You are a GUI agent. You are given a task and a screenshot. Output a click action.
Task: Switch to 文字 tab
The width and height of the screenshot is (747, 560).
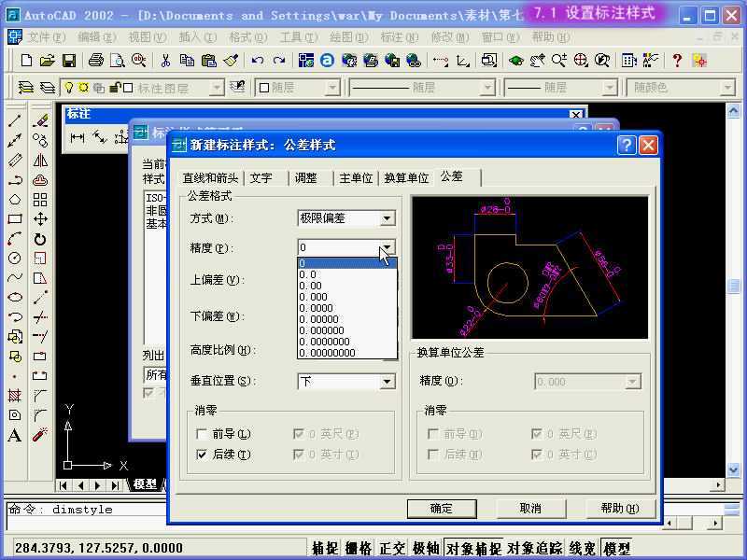tap(261, 178)
